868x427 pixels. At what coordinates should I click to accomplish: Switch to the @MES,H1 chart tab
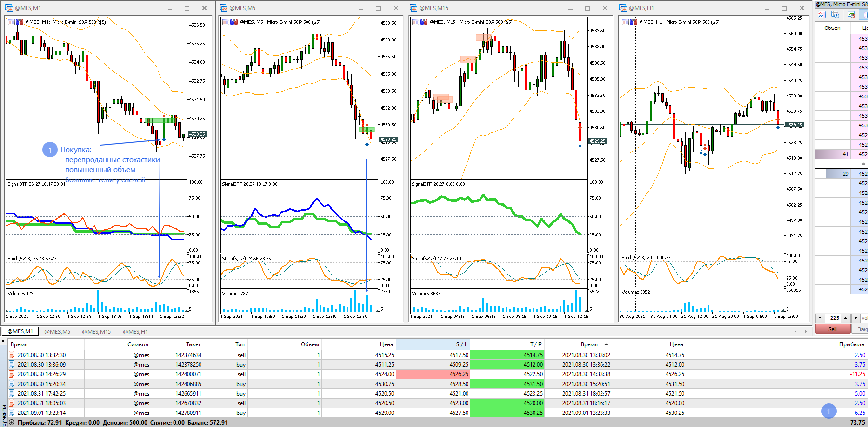(135, 331)
